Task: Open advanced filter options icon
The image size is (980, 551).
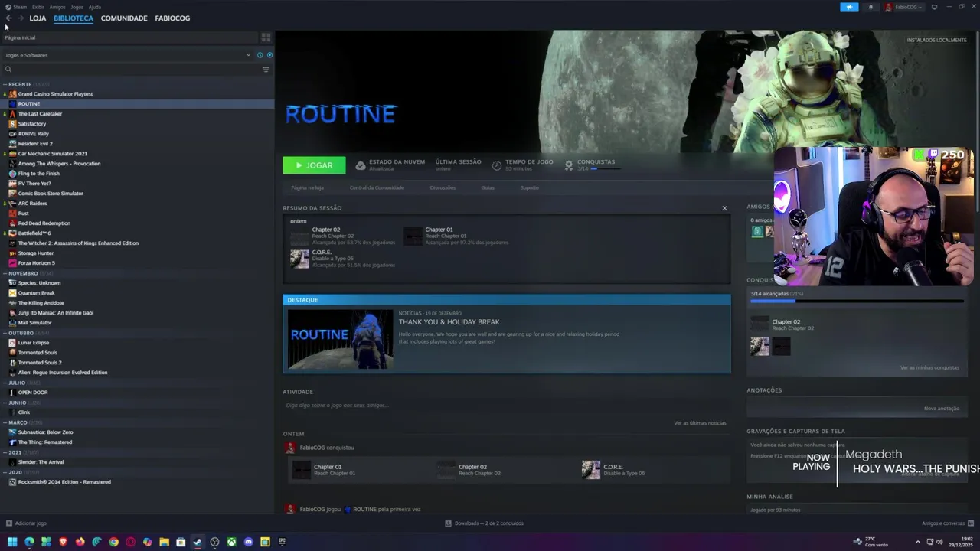Action: pyautogui.click(x=266, y=70)
